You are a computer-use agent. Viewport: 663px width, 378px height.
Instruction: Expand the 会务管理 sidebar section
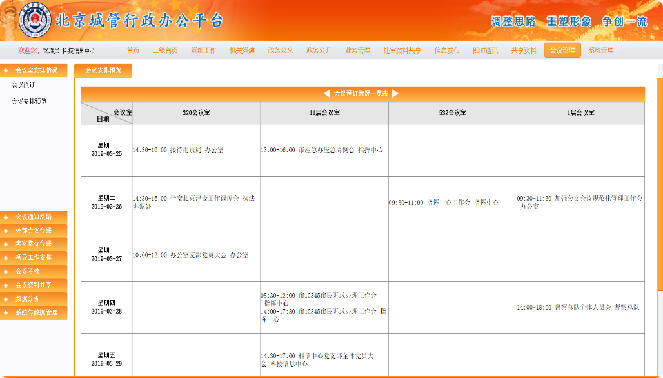click(x=33, y=271)
